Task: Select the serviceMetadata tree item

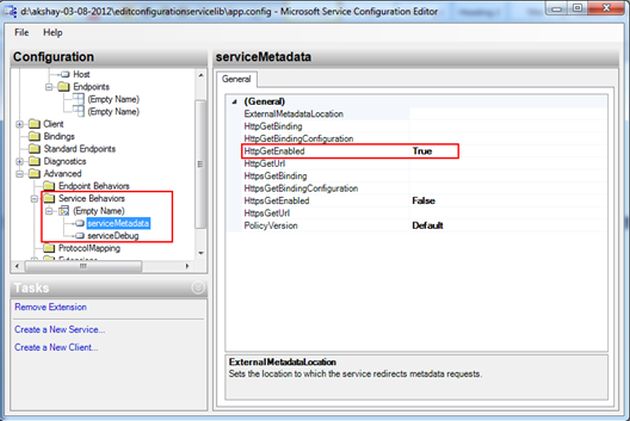Action: tap(119, 223)
